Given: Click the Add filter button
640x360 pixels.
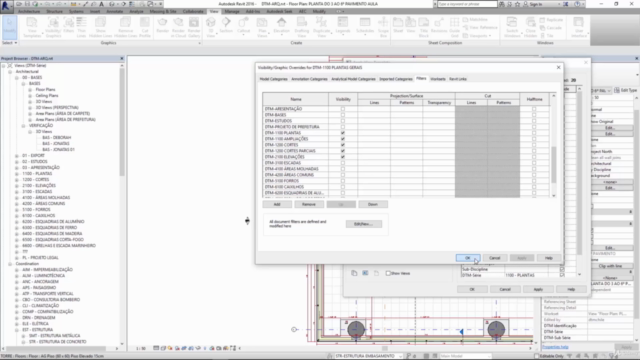Looking at the screenshot, I should (x=277, y=204).
